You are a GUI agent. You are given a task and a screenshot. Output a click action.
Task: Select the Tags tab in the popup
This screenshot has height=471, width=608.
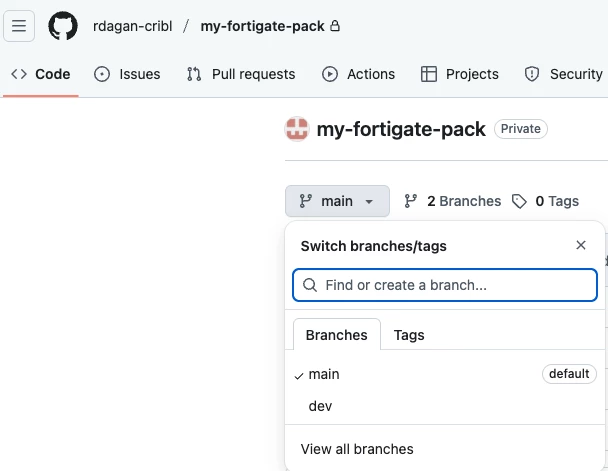click(x=409, y=335)
